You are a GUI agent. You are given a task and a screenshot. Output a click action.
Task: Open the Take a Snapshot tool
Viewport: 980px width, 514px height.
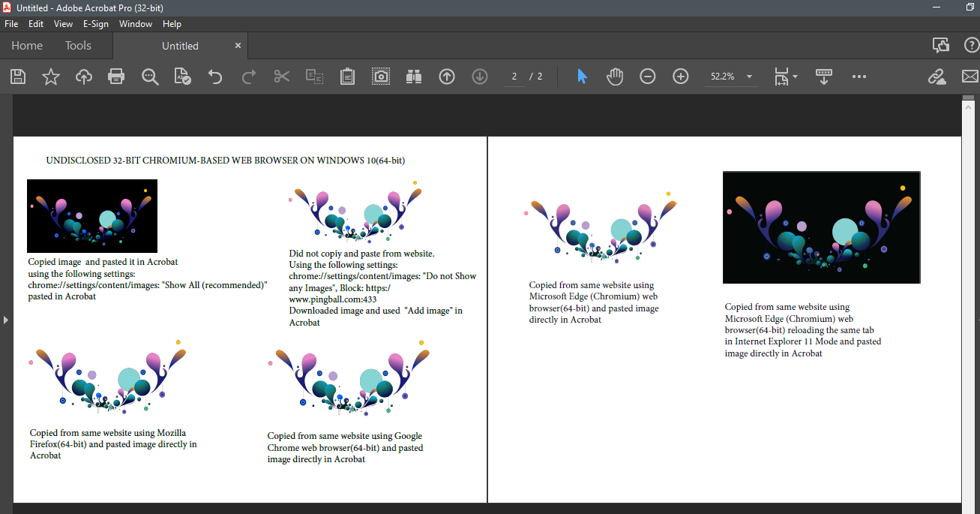tap(380, 76)
